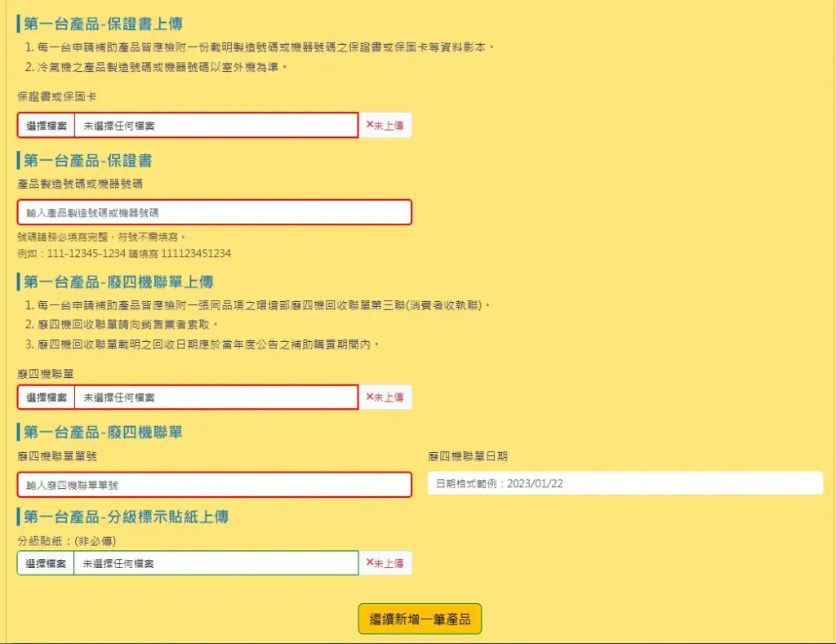Click 選擇檔案 to upload 保證書或保固卡
Screen dimensions: 836x644
44,125
